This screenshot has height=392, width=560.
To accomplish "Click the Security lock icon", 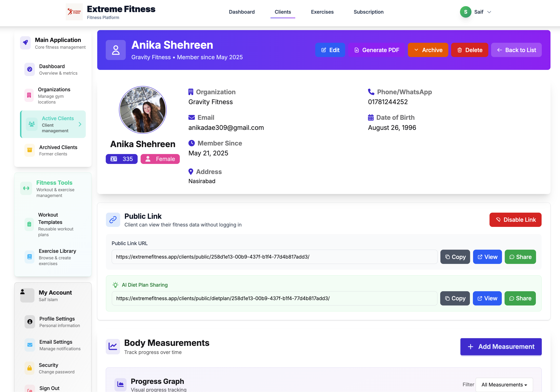I will click(30, 368).
